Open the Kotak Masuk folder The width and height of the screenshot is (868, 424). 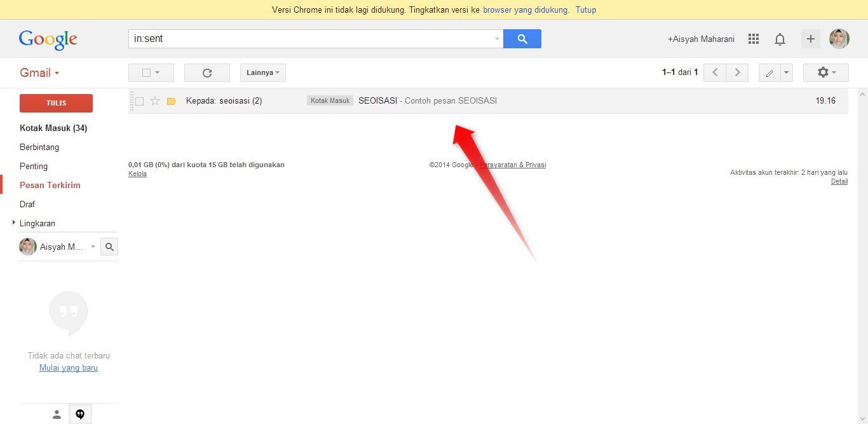coord(53,128)
